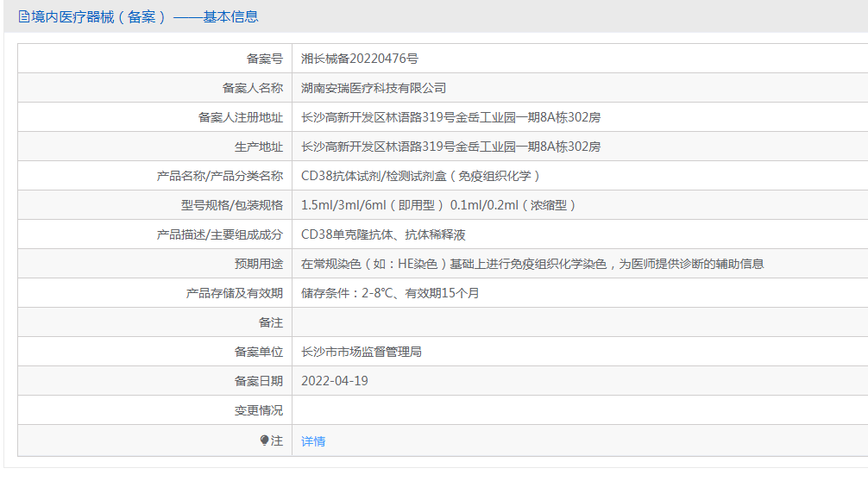
Task: Select the 1.5ml/3ml/6ml（即用型） specification text
Action: click(x=373, y=205)
